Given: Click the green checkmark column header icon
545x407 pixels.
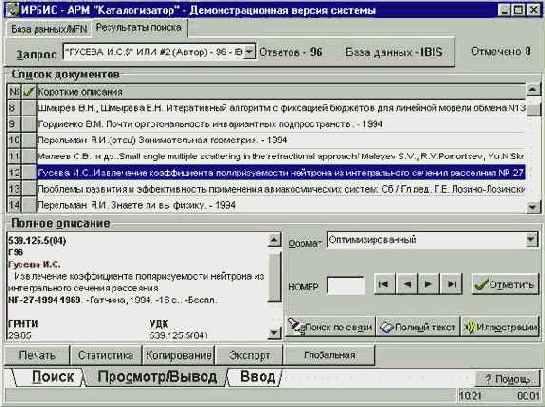Looking at the screenshot, I should [x=29, y=92].
